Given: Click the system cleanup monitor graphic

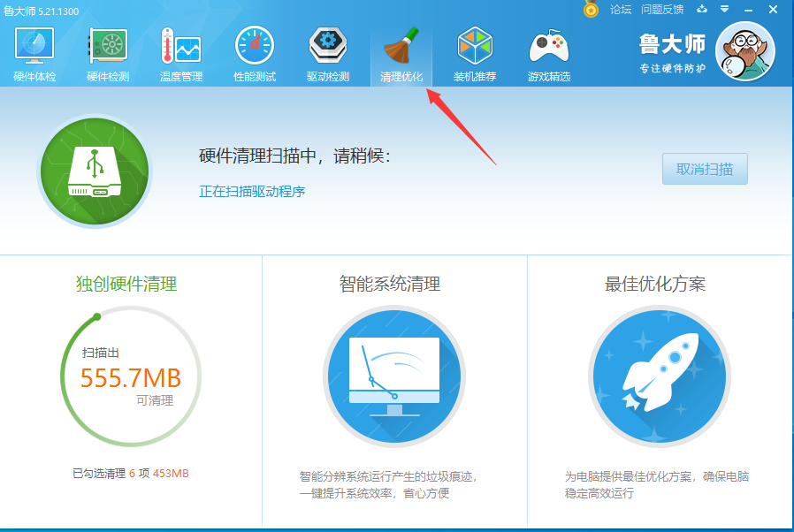Looking at the screenshot, I should pos(394,376).
